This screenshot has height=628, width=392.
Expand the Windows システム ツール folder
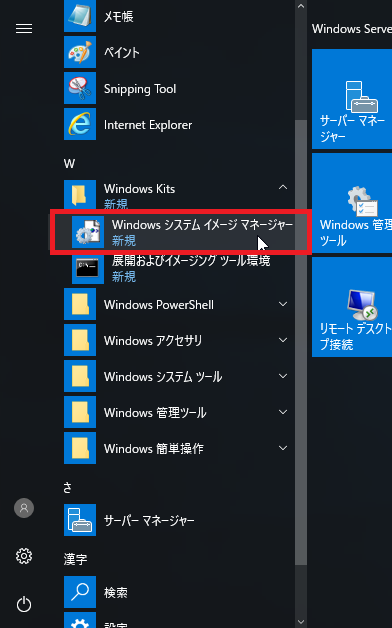283,376
